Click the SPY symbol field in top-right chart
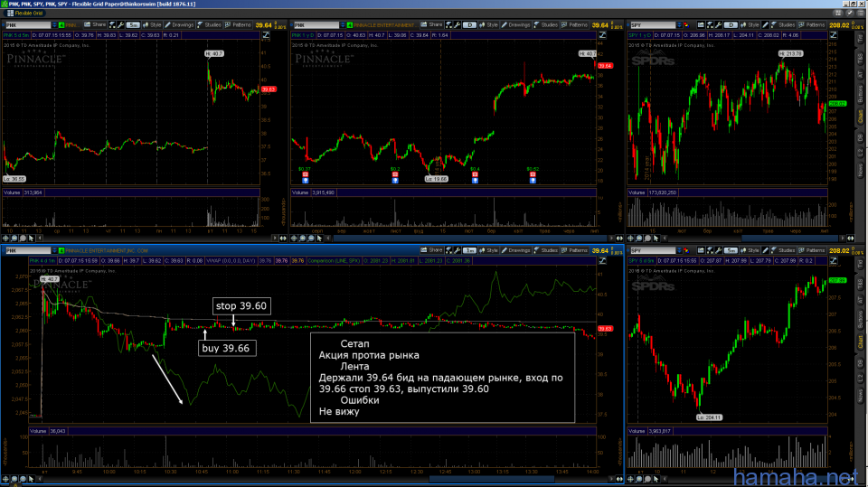The image size is (868, 487). tap(653, 25)
